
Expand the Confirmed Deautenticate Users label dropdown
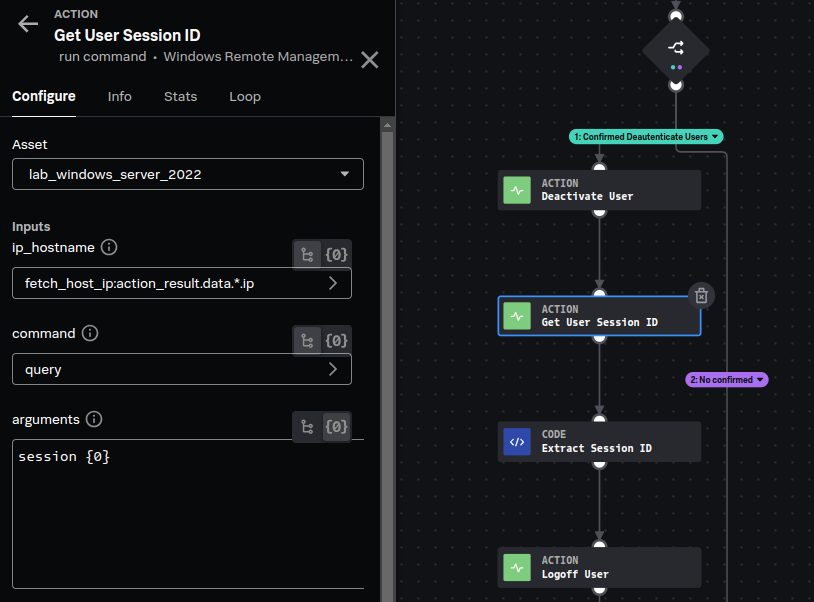coord(715,136)
